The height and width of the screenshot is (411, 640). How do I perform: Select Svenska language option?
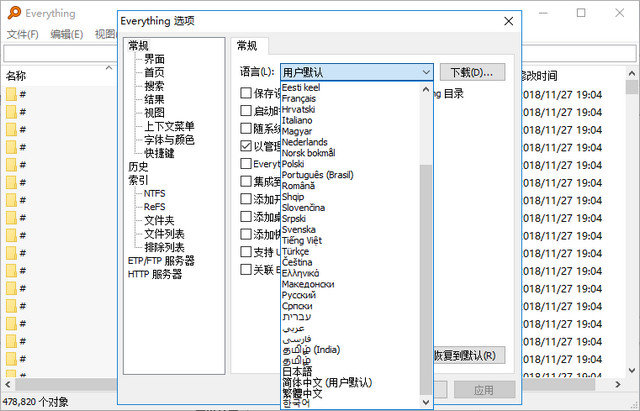299,229
